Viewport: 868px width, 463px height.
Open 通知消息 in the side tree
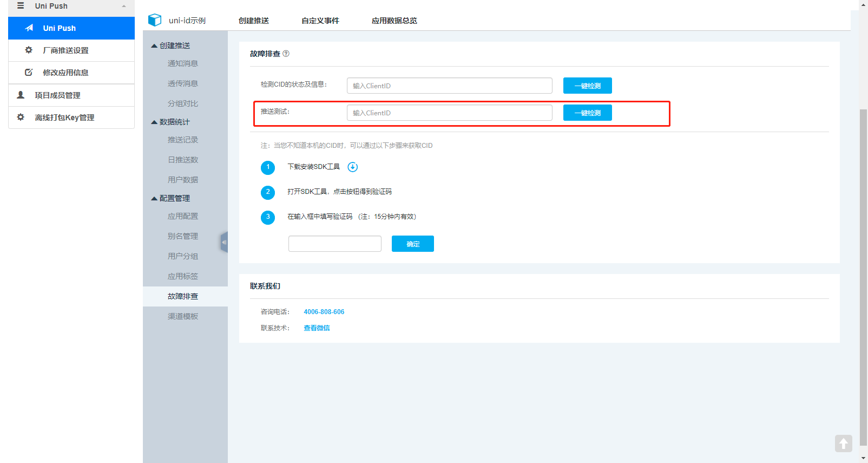(x=183, y=63)
